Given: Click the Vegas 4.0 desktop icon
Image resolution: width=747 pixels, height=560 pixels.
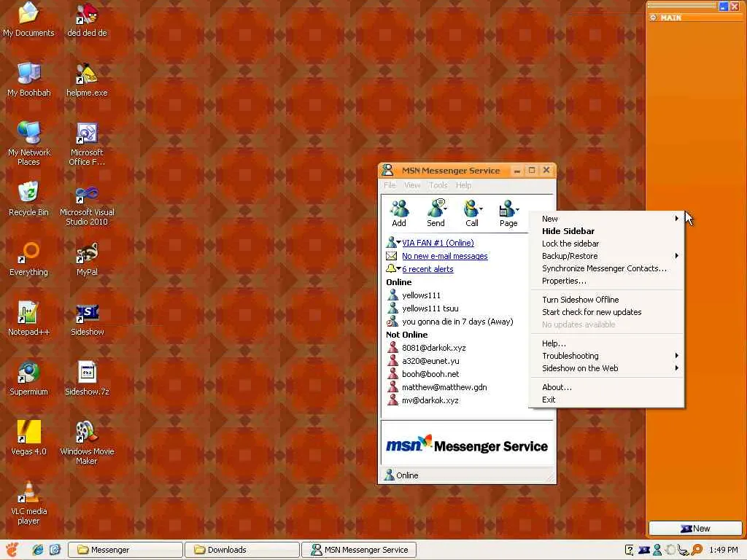Looking at the screenshot, I should click(x=28, y=437).
